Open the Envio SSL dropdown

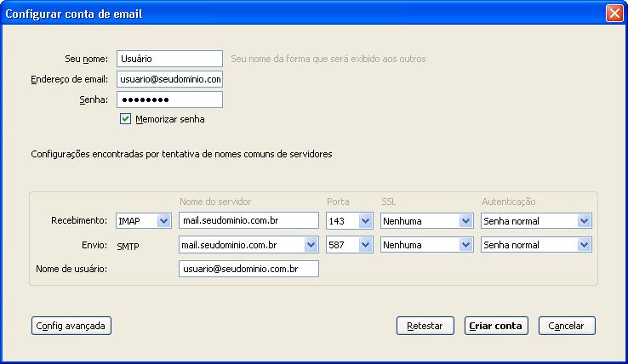426,245
